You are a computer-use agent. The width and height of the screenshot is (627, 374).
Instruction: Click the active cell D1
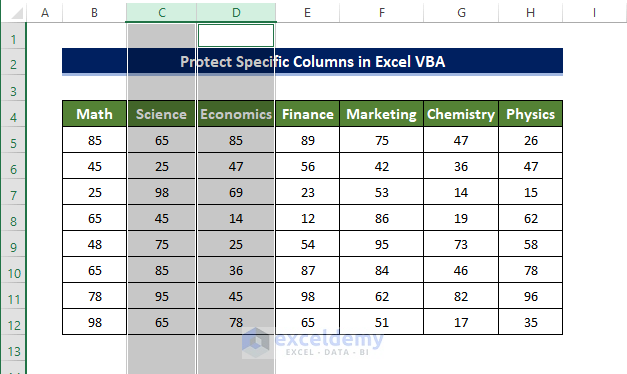(x=236, y=36)
